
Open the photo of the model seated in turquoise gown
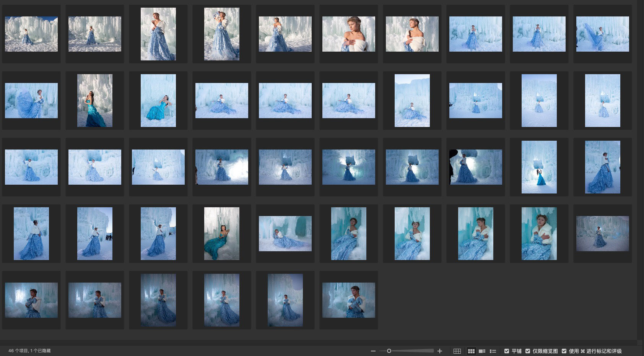pyautogui.click(x=158, y=101)
